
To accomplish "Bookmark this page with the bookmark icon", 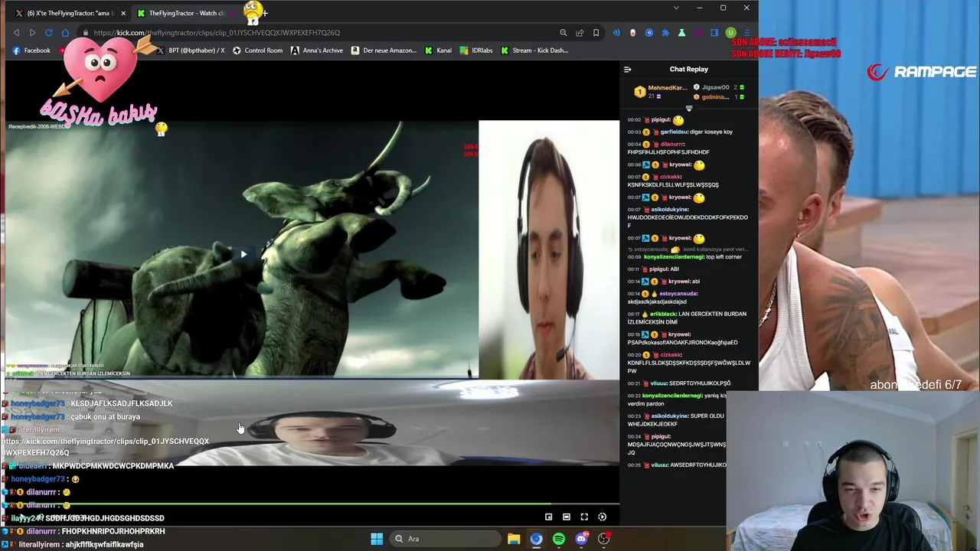I will tap(596, 33).
